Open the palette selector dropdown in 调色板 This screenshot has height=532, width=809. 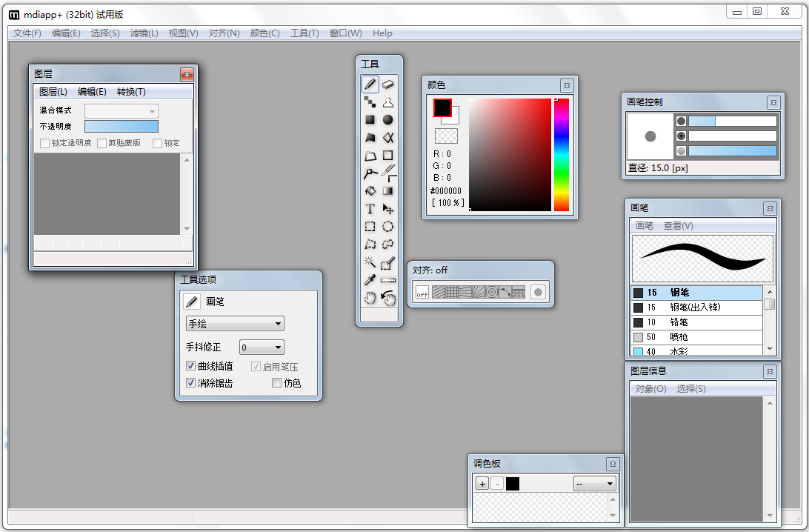point(594,484)
